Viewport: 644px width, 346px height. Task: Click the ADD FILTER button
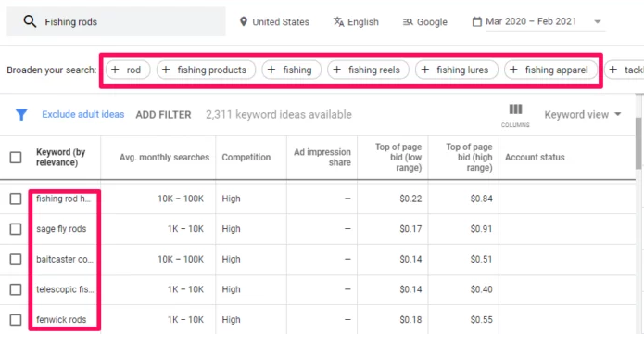click(163, 115)
